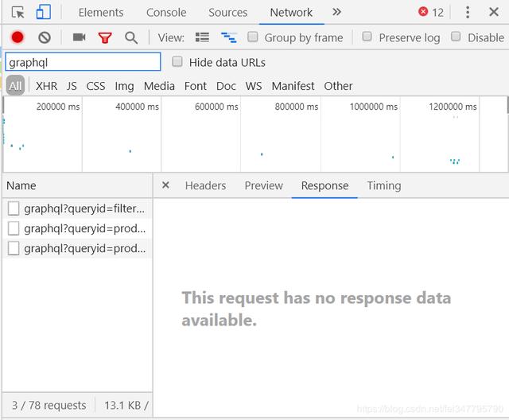
Task: Close the request details pane
Action: click(165, 185)
